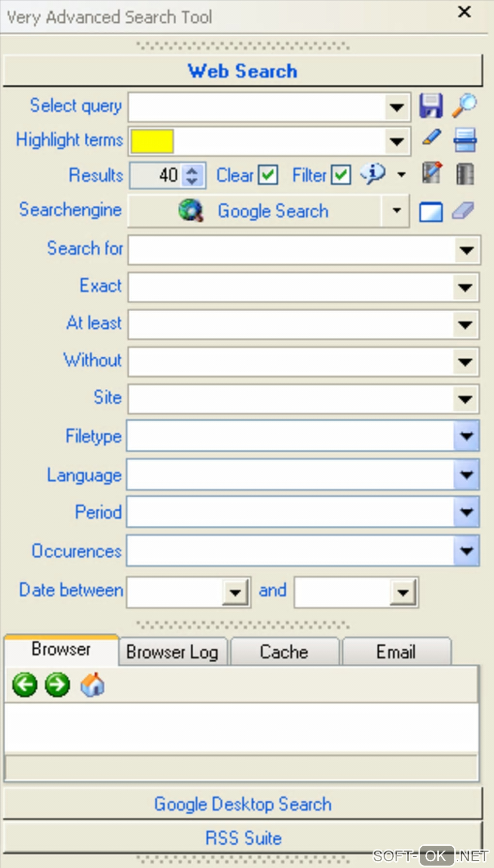Click into the At least text field

(x=291, y=325)
